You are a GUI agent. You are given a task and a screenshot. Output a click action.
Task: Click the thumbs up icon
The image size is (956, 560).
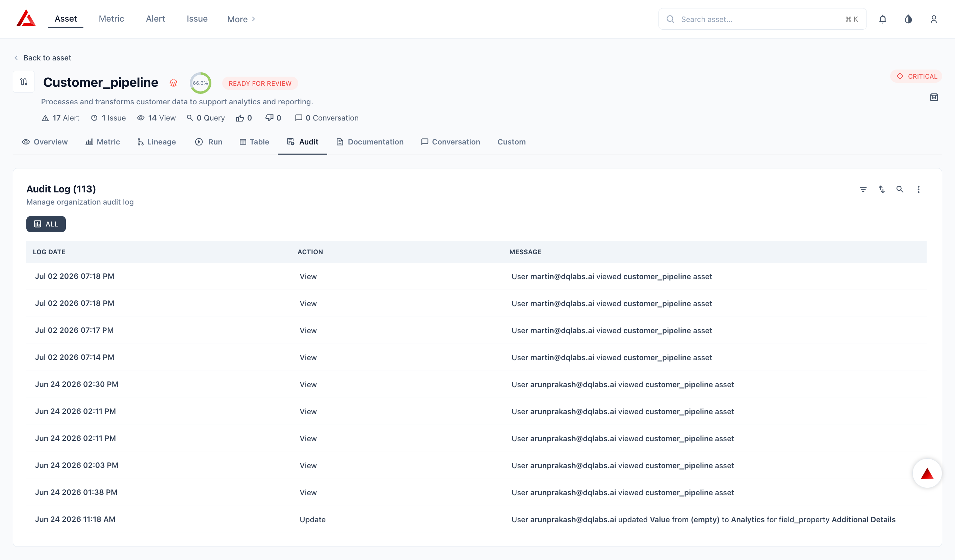click(x=240, y=118)
